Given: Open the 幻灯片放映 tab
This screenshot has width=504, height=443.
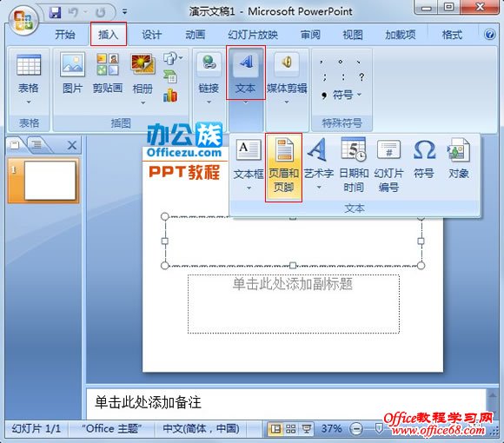Looking at the screenshot, I should (x=253, y=35).
